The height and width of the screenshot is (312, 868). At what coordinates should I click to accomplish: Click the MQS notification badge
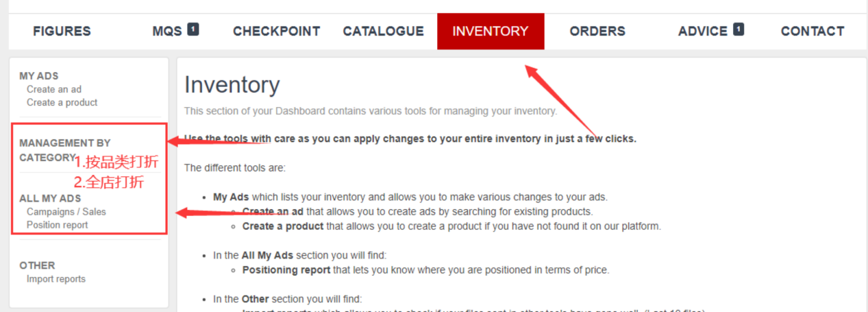pyautogui.click(x=193, y=29)
